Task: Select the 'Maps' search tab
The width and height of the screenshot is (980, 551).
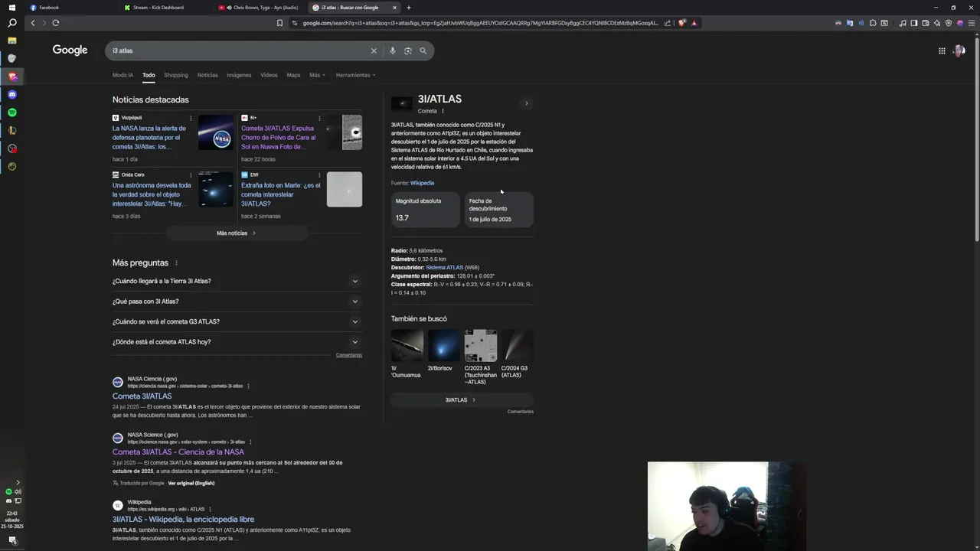Action: coord(293,75)
